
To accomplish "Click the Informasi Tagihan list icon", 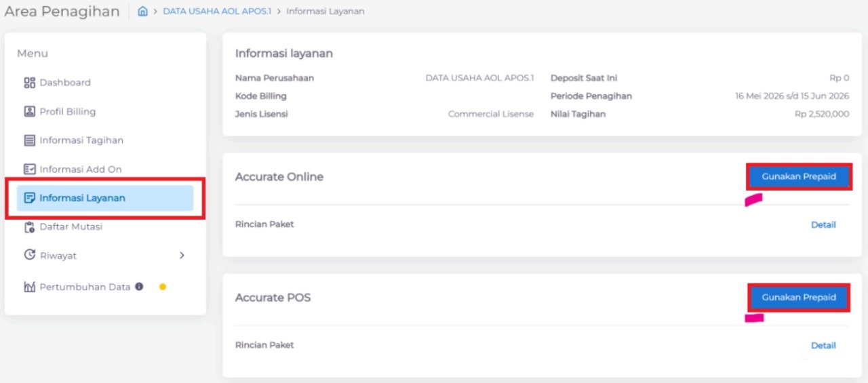I will click(29, 140).
